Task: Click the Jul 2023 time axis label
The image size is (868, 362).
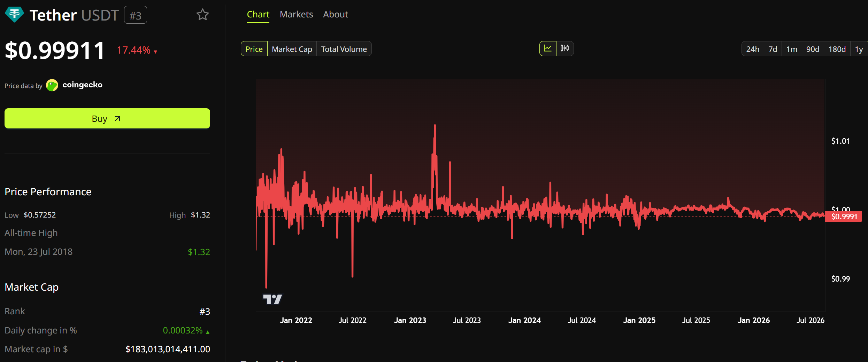Action: (467, 320)
